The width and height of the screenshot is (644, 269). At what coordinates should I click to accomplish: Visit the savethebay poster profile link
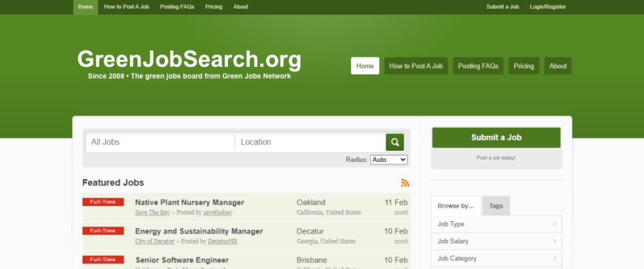209,213
